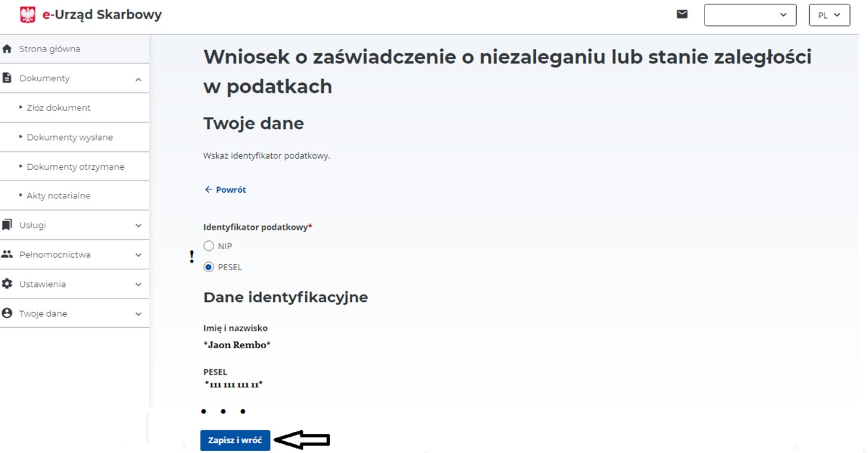
Task: Open the PL language dropdown
Action: coord(829,15)
